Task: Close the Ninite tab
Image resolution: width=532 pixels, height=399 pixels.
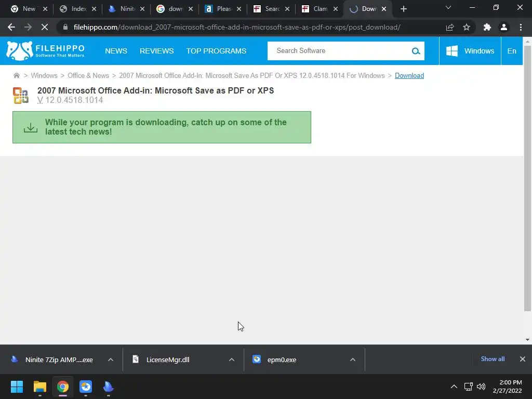Action: (x=142, y=9)
